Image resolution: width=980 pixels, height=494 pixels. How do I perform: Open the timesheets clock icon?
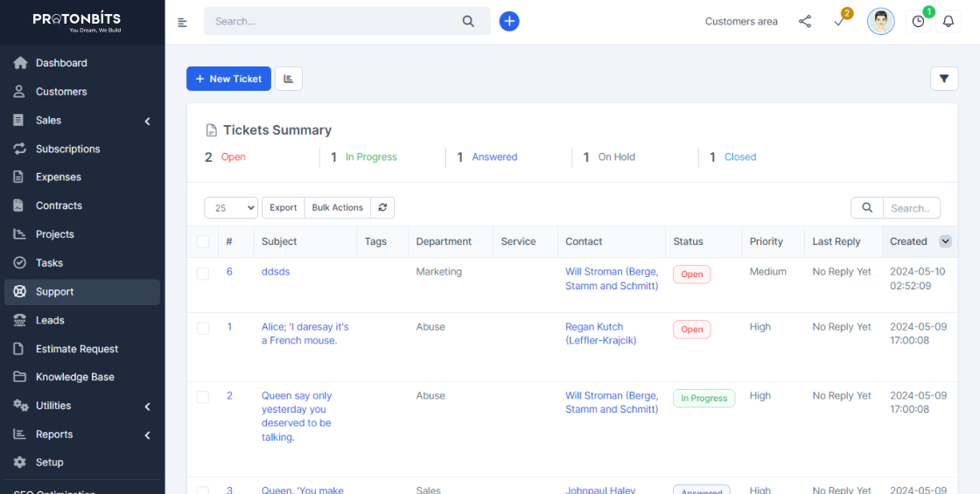click(x=918, y=22)
